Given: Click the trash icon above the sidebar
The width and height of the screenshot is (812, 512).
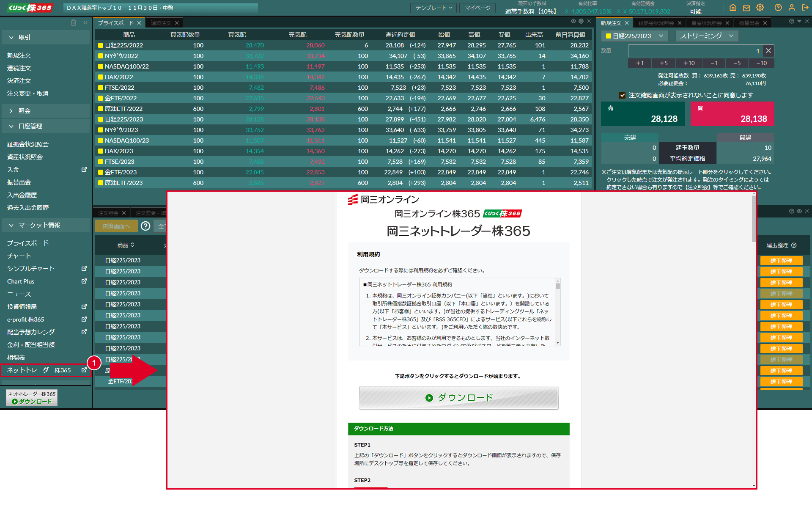Looking at the screenshot, I should [x=74, y=22].
